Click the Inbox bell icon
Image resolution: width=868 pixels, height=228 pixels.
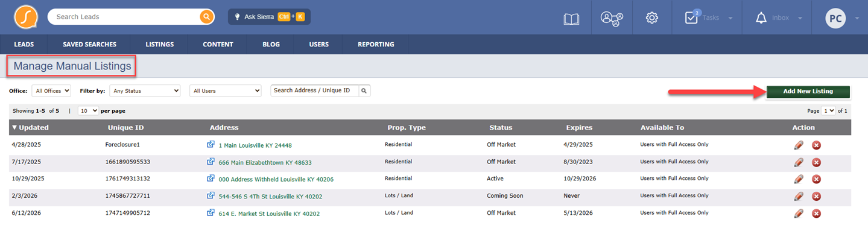point(761,18)
